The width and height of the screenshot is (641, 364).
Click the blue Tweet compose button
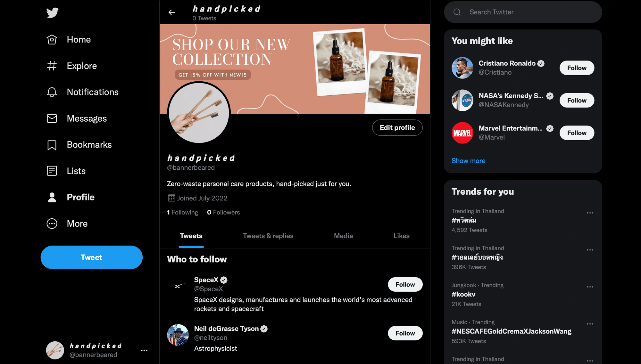coord(91,257)
